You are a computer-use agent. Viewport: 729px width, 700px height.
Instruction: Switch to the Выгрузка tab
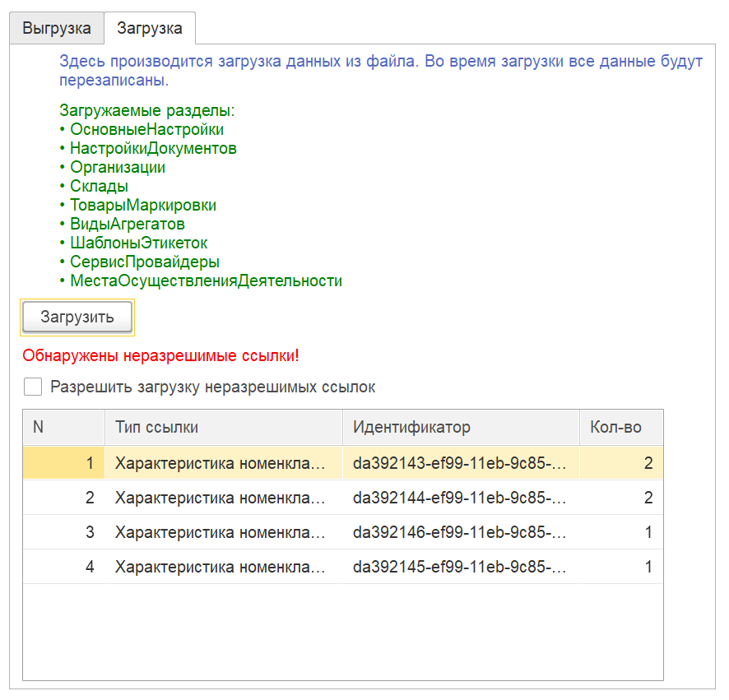point(57,28)
